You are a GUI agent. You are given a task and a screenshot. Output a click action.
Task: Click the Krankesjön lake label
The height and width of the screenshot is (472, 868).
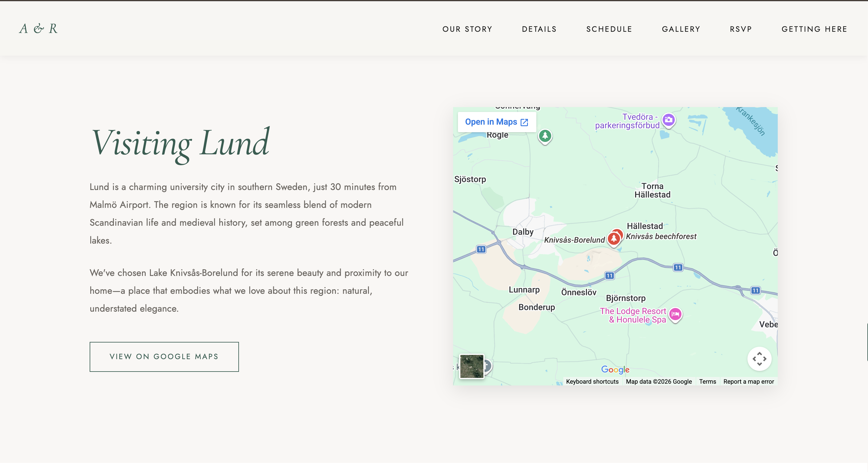coord(751,121)
